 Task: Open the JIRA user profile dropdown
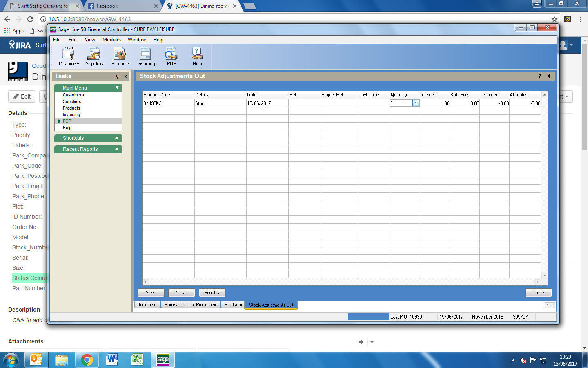[565, 45]
